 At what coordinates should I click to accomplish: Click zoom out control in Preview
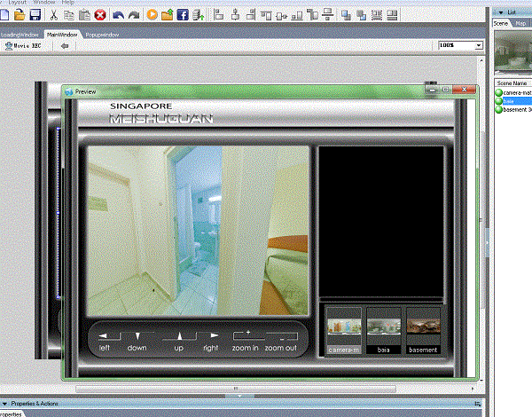pyautogui.click(x=281, y=342)
